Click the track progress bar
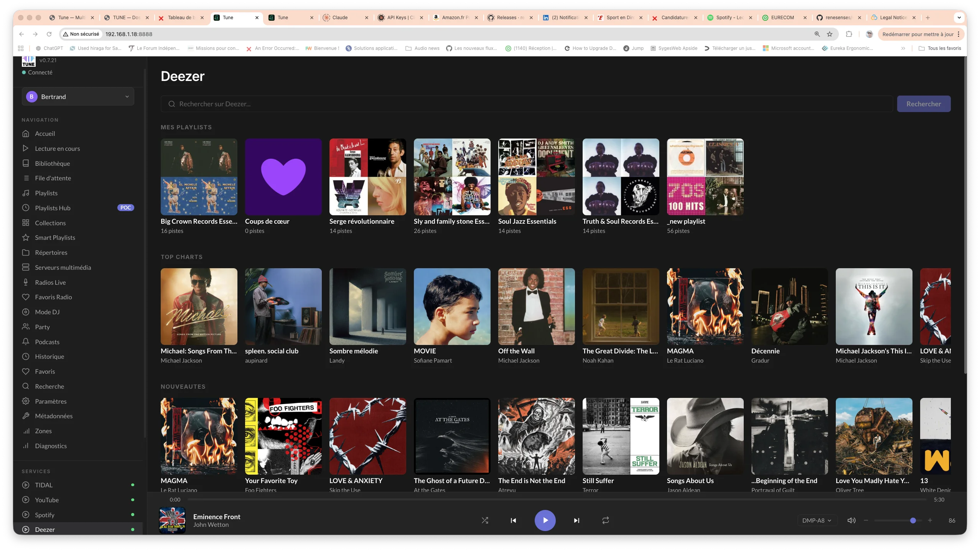The width and height of the screenshot is (980, 551). pyautogui.click(x=557, y=500)
